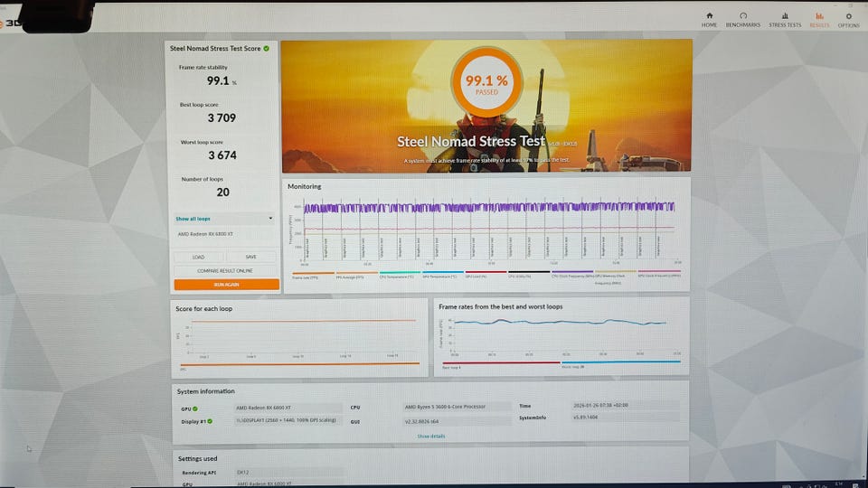Click the Settings used heading
868x488 pixels.
click(x=197, y=459)
